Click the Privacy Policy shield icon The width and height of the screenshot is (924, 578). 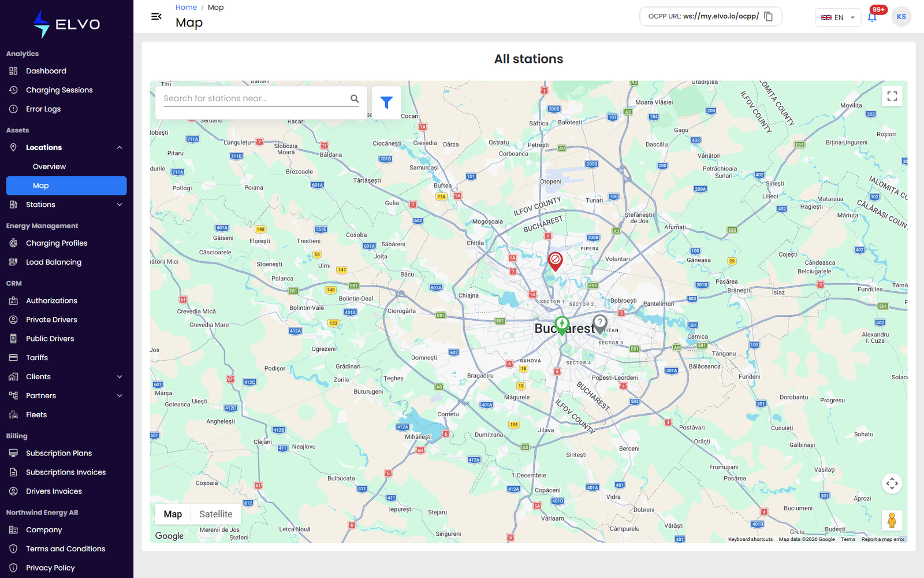[13, 568]
